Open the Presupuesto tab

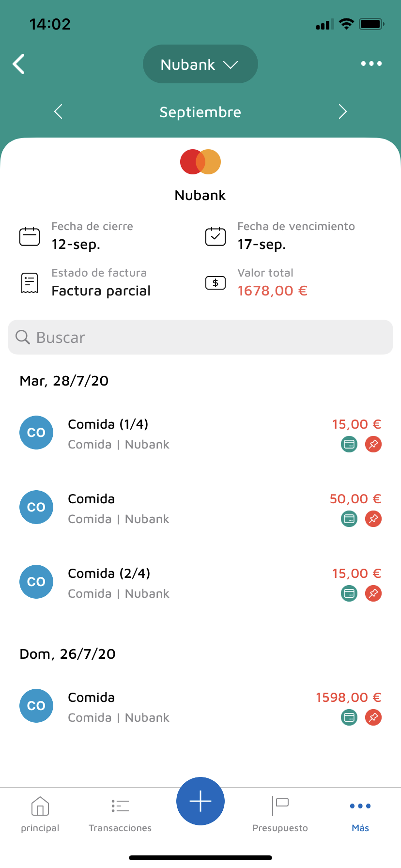point(280,815)
